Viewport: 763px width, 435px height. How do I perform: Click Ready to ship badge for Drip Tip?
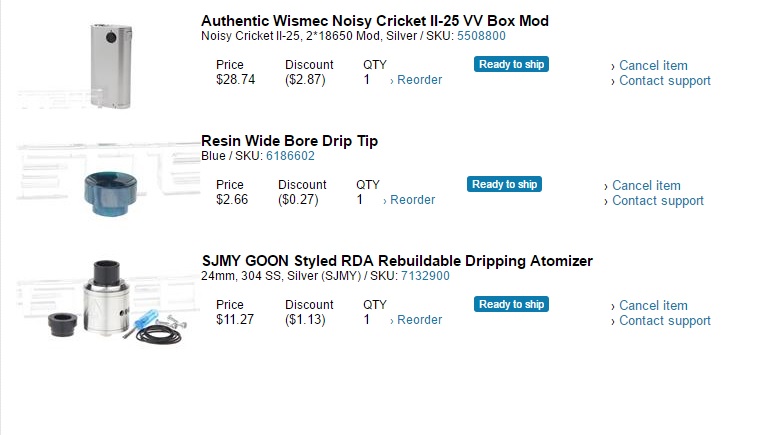coord(504,184)
